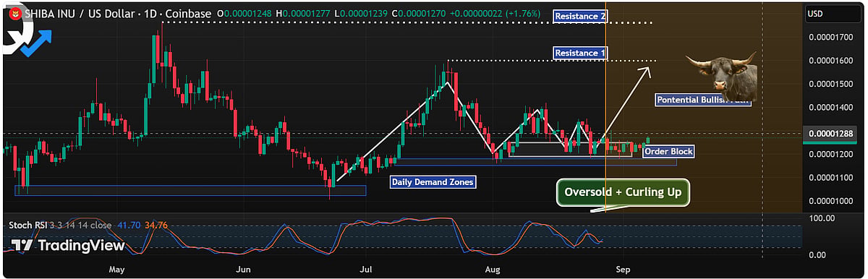This screenshot has width=868, height=279.
Task: Select the Order Block label
Action: (668, 152)
